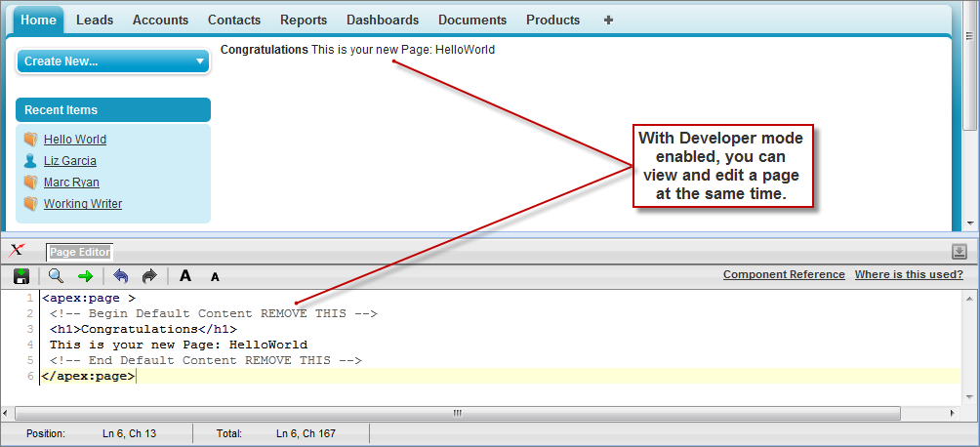Image resolution: width=980 pixels, height=447 pixels.
Task: Undo the last edit with the blue arrow
Action: coord(121,276)
